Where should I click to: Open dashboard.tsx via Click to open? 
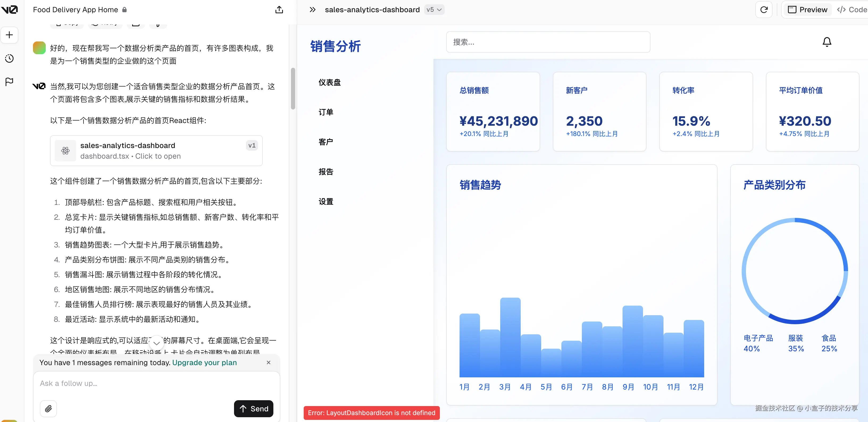(157, 156)
